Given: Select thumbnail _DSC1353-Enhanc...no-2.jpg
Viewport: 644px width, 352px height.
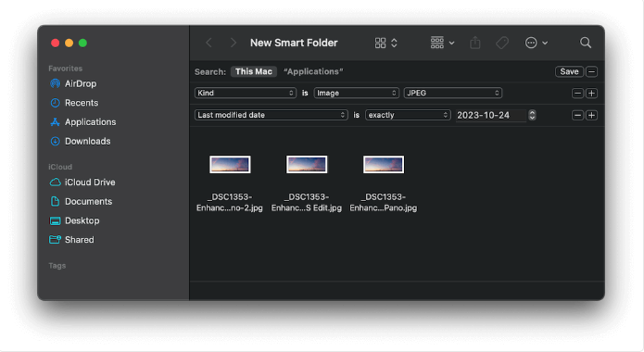Looking at the screenshot, I should tap(230, 164).
